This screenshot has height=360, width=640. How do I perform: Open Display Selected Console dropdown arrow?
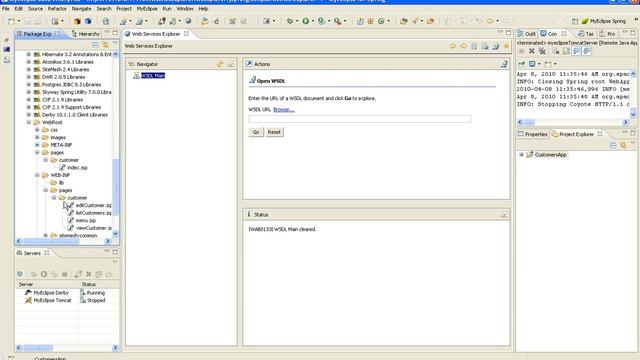[539, 64]
